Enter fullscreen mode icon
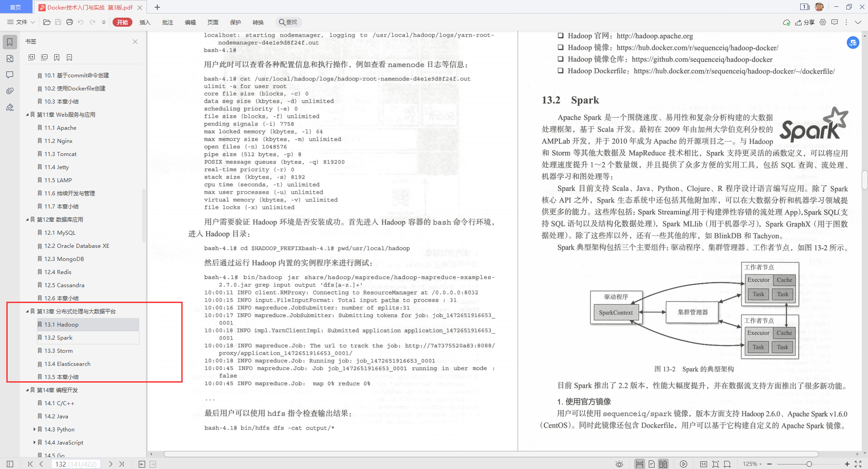Image resolution: width=868 pixels, height=469 pixels. coord(858,464)
